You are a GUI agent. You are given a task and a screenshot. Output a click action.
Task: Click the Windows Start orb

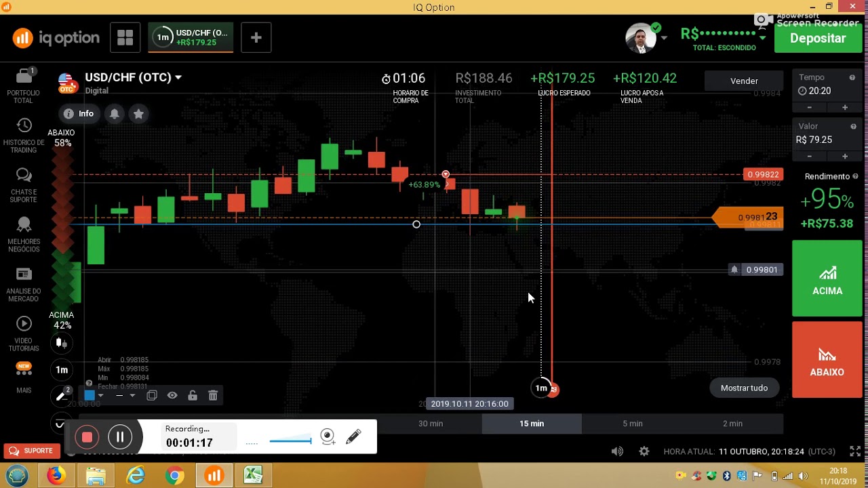[17, 476]
